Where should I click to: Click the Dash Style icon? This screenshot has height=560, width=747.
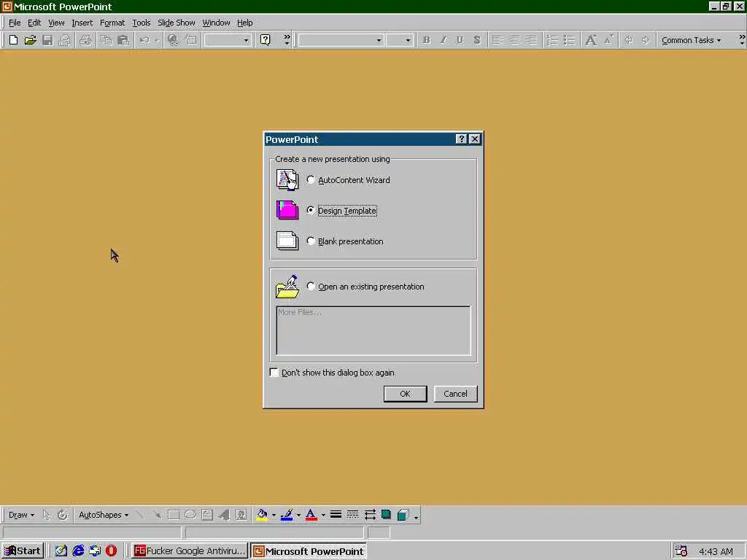pos(352,515)
